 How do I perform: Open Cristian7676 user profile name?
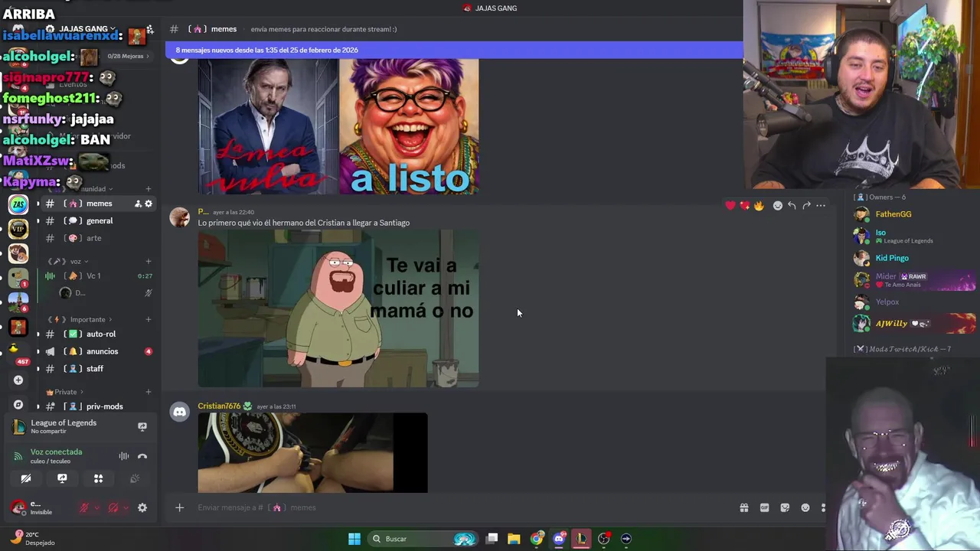click(x=219, y=406)
